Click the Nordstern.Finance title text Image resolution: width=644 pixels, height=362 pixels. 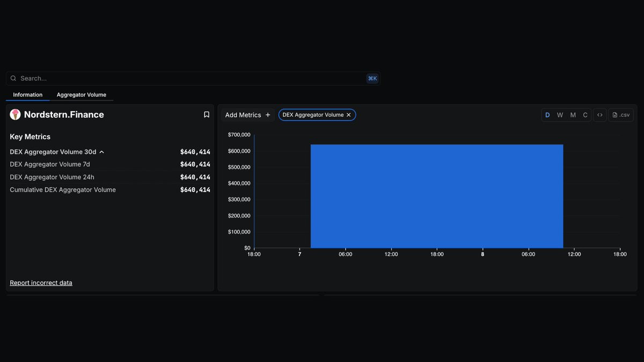tap(64, 115)
